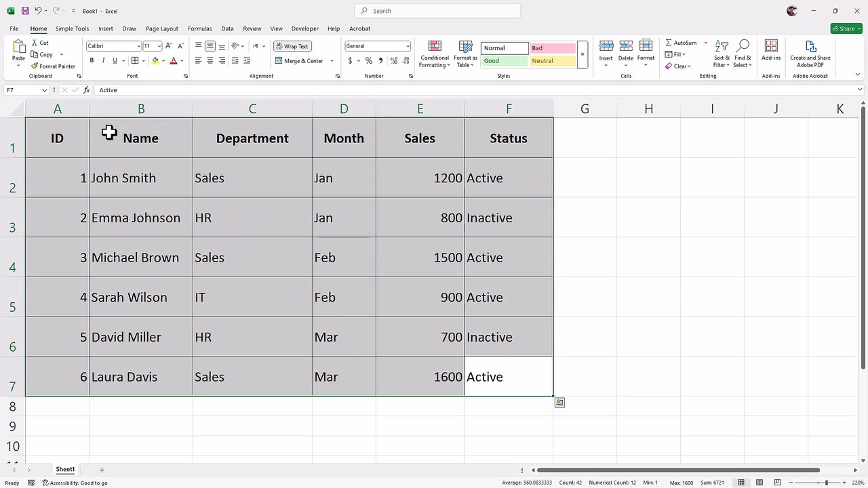Select the Sheet1 tab

(65, 469)
